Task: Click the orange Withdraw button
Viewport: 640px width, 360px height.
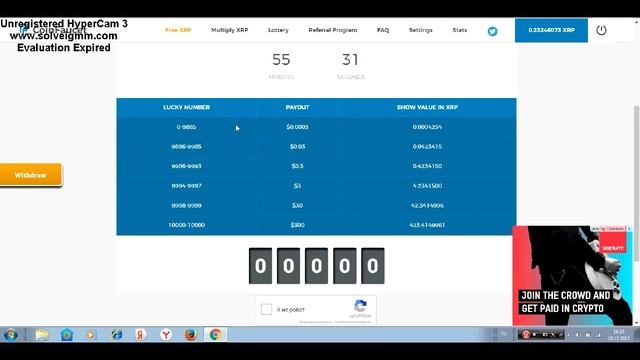Action: [x=31, y=175]
